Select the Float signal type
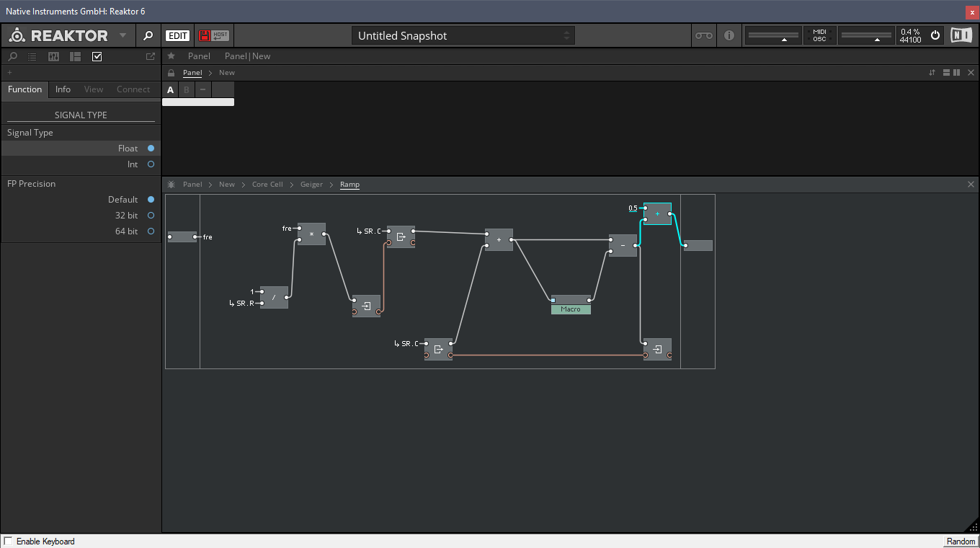 pyautogui.click(x=151, y=149)
